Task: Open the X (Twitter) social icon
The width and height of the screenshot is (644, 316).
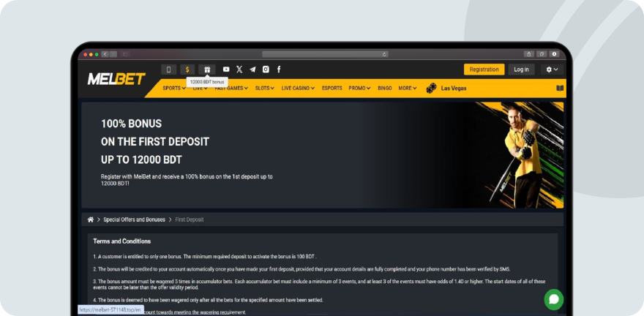Action: 239,69
